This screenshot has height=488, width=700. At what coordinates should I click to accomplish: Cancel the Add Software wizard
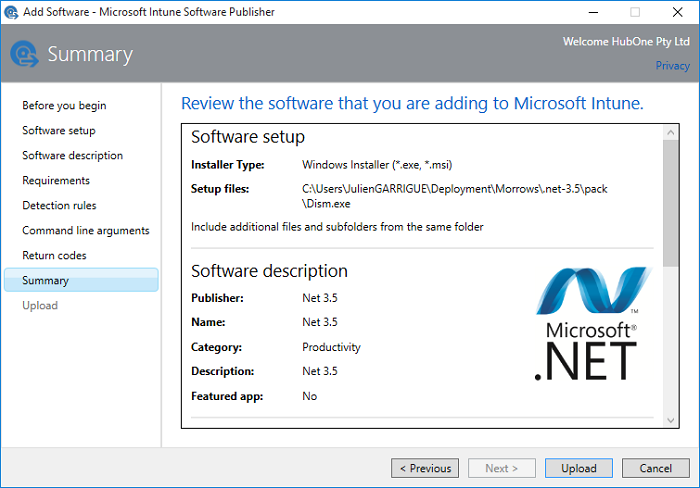(656, 468)
